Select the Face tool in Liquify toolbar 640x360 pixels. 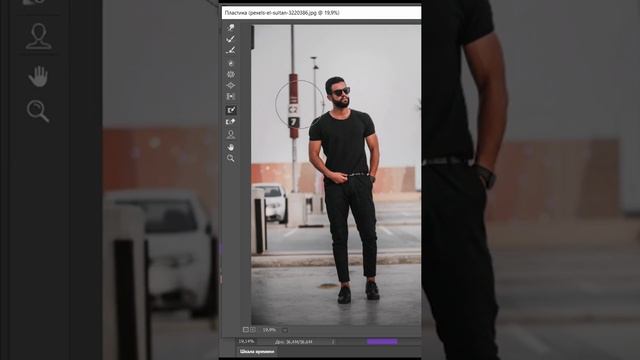point(231,134)
